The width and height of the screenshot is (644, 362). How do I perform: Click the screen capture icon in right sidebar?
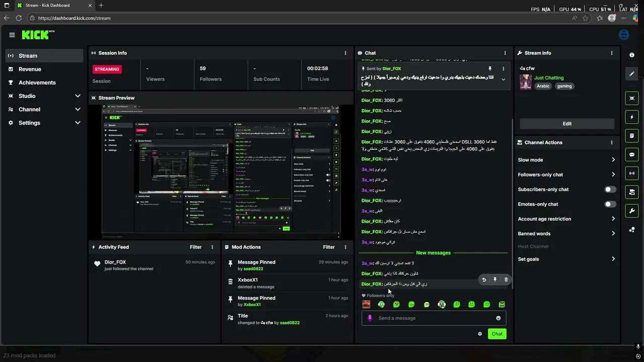[x=632, y=98]
